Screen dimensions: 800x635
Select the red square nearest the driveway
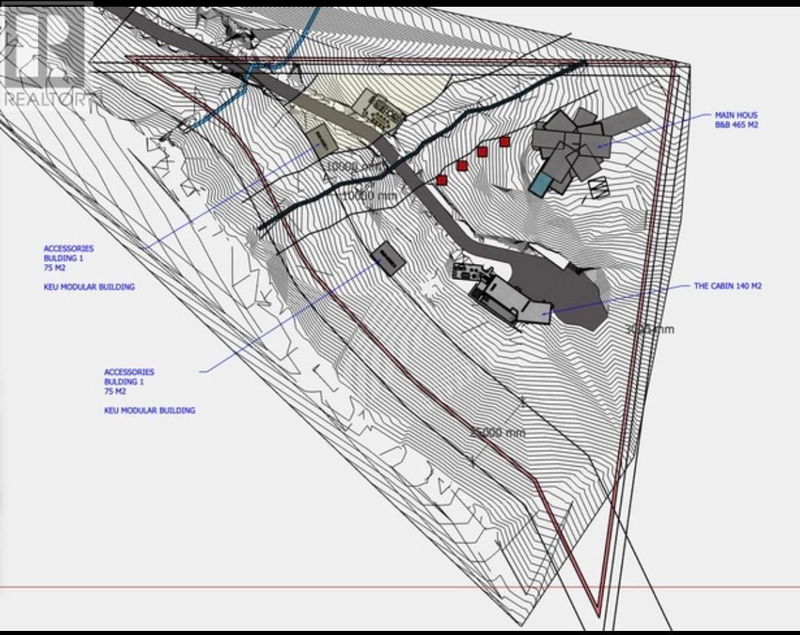tap(442, 180)
